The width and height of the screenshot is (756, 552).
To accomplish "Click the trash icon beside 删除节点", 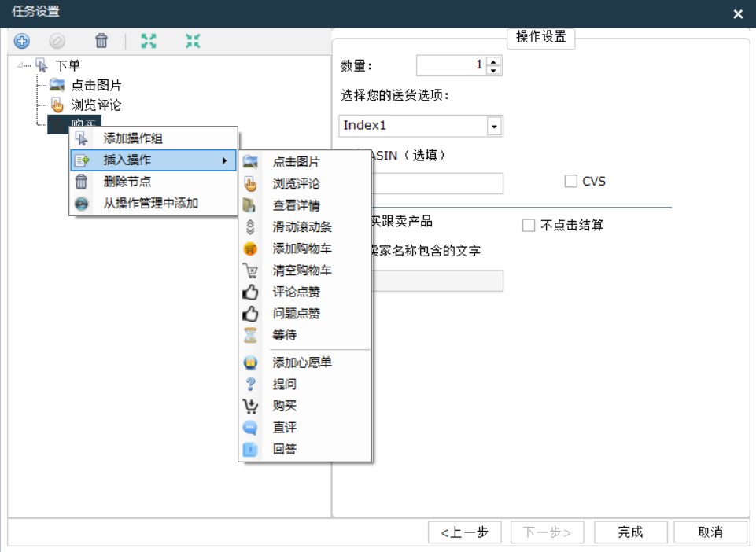I will click(82, 182).
